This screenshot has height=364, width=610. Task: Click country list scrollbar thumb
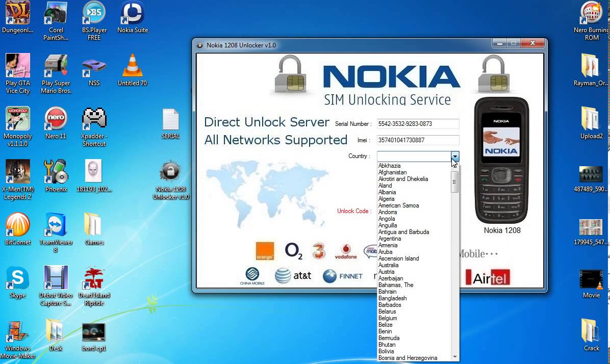(454, 181)
